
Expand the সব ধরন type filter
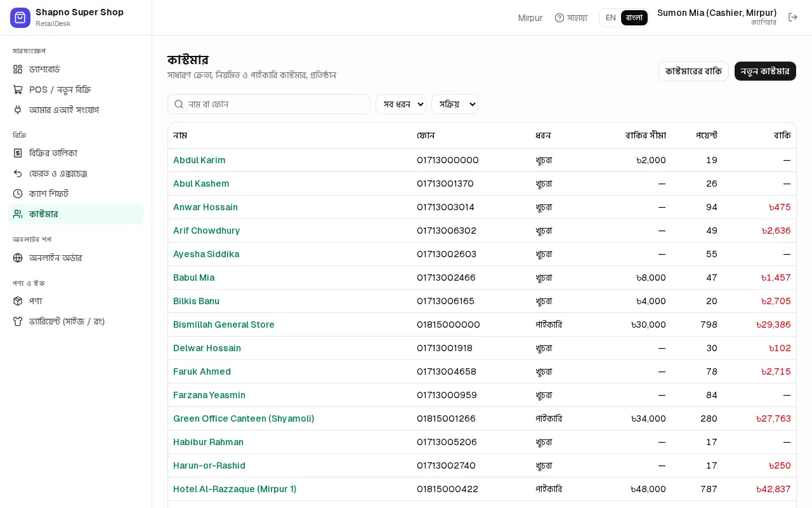coord(401,104)
